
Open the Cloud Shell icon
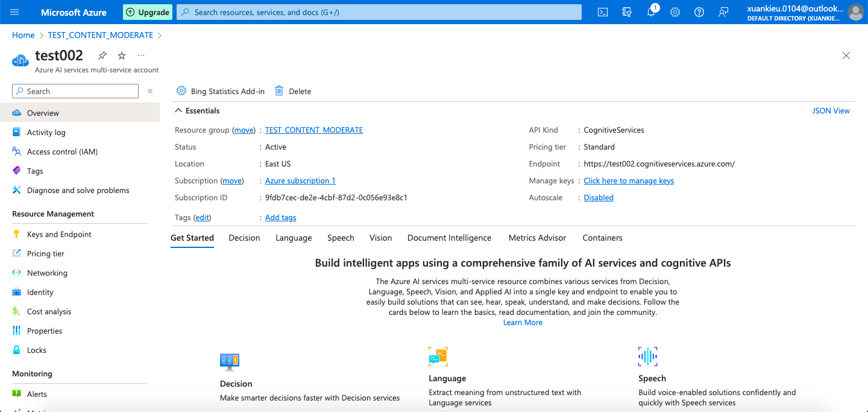tap(602, 12)
